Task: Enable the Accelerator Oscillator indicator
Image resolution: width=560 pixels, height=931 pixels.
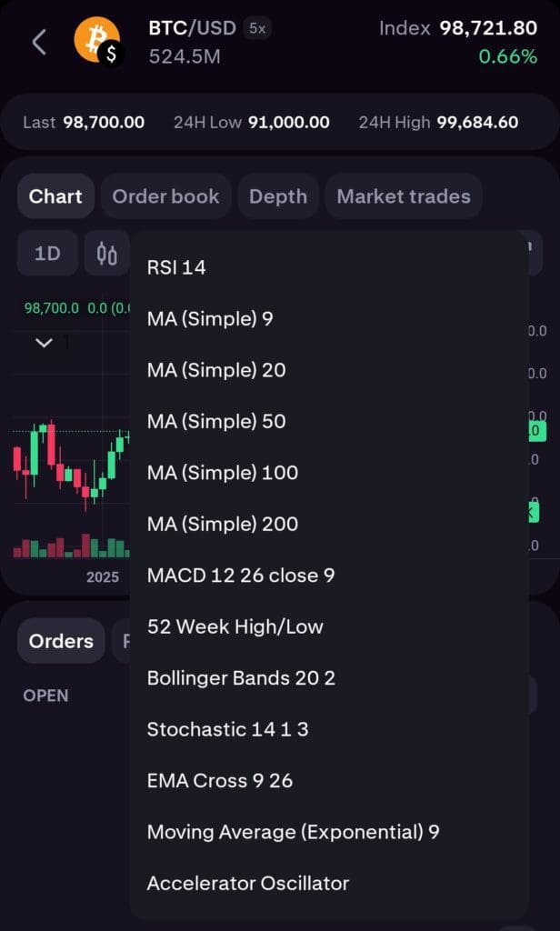Action: 247,883
